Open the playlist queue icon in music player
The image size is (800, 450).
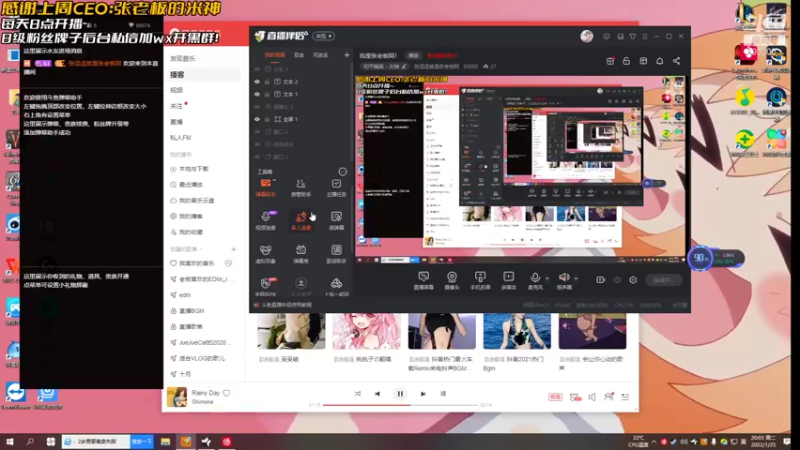(626, 397)
